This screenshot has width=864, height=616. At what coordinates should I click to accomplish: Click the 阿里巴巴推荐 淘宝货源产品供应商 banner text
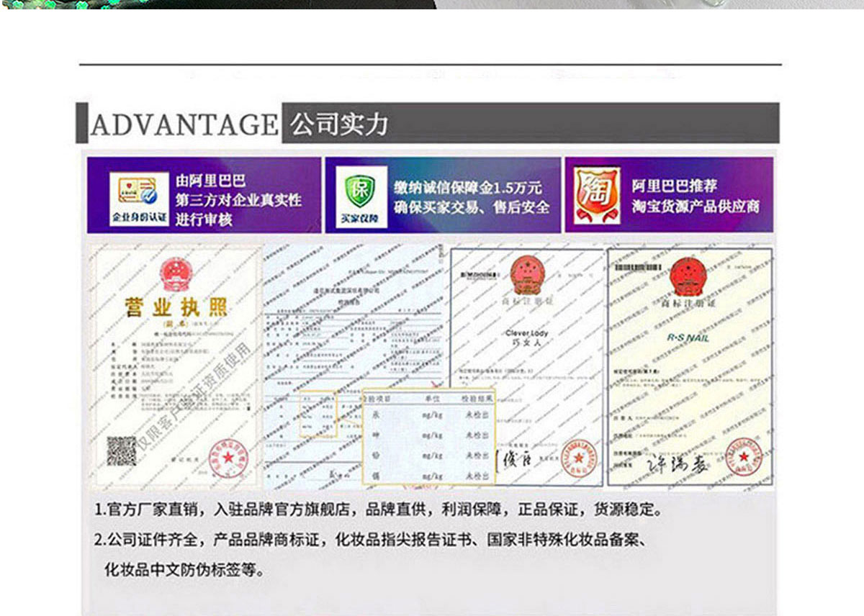696,196
